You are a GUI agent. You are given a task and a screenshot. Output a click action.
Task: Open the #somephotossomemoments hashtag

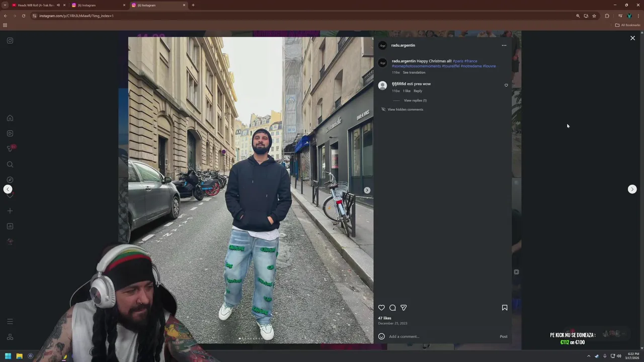pyautogui.click(x=416, y=66)
